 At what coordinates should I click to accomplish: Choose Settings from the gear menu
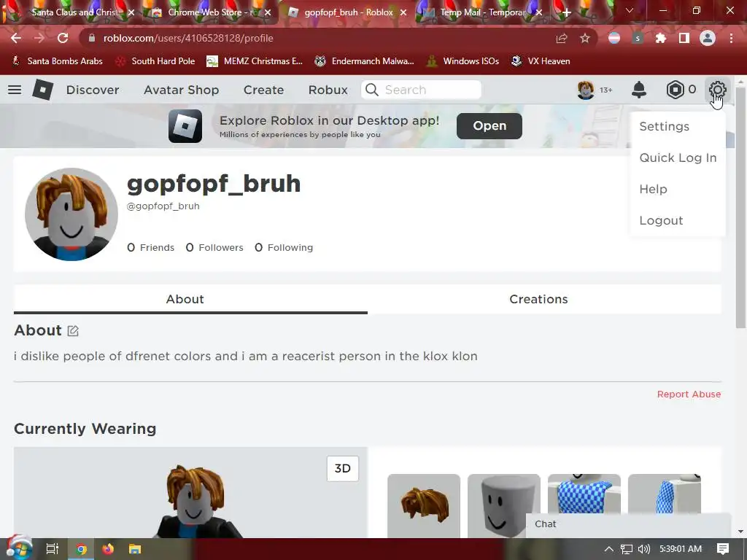(x=664, y=126)
